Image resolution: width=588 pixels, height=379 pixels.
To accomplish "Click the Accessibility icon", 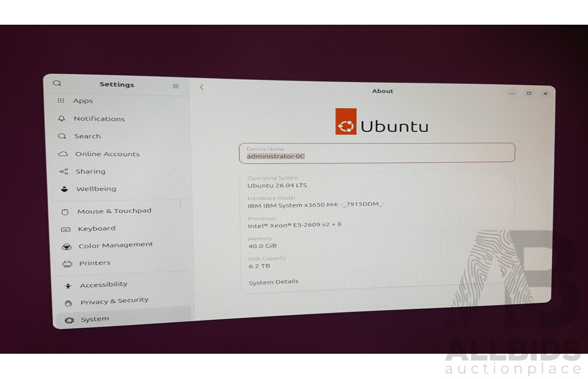I will [68, 286].
